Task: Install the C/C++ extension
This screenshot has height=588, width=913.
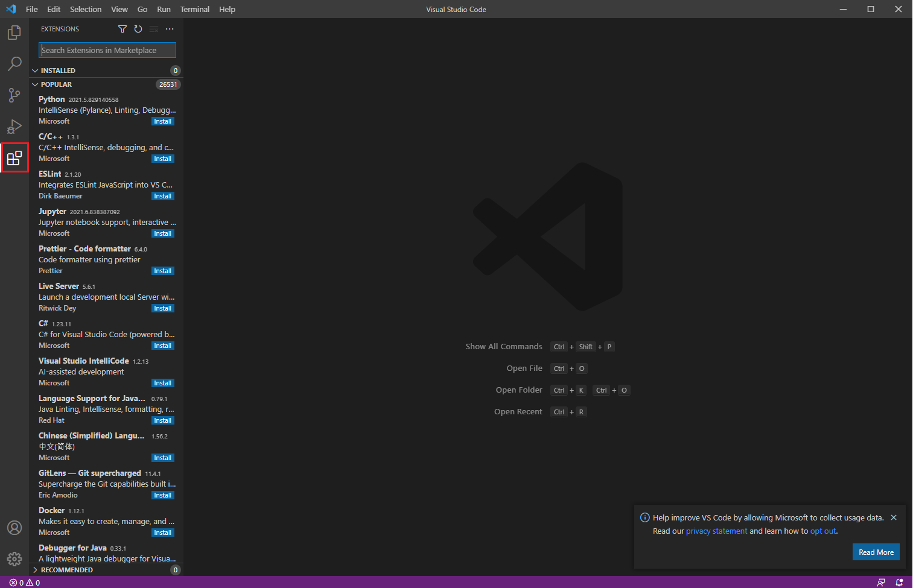Action: 163,159
